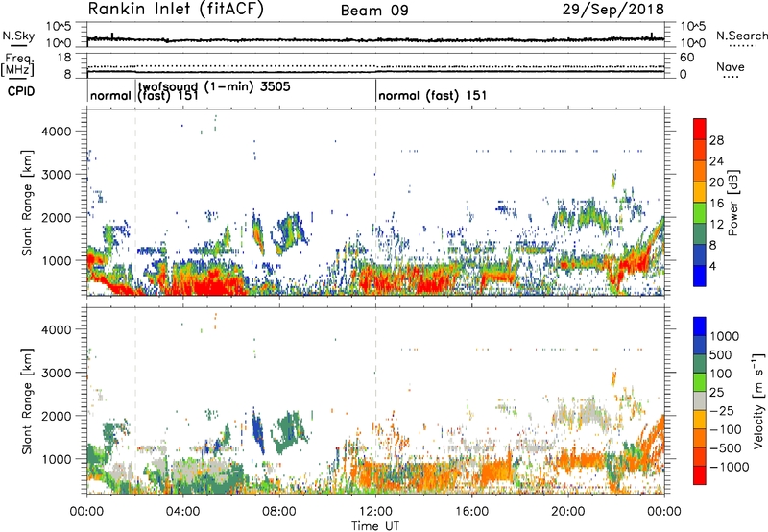This screenshot has width=768, height=532.
Task: Click the 'Slant Range [km]' label of velocity panel
Action: click(x=27, y=400)
